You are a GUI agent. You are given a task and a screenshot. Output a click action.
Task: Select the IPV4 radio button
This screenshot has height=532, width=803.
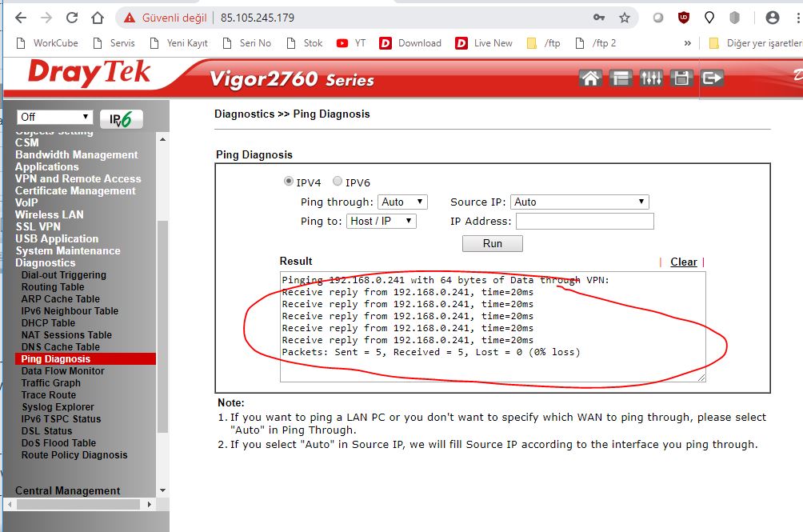tap(289, 182)
